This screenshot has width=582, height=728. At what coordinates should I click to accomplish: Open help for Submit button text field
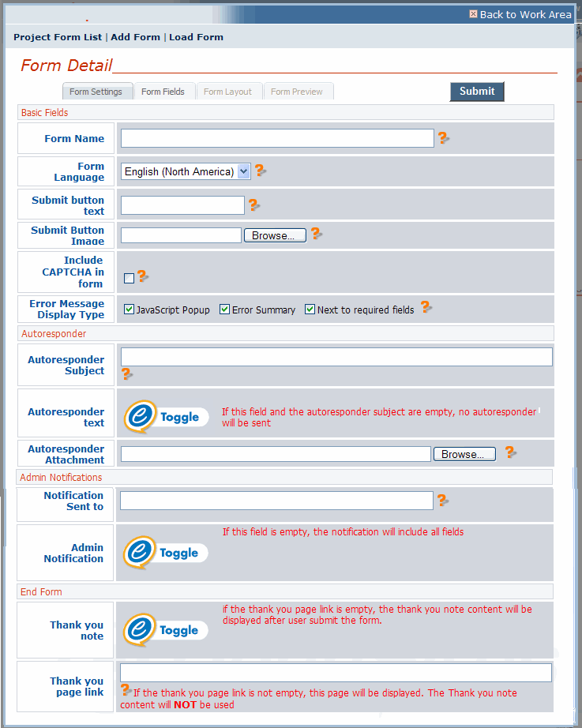click(x=254, y=205)
